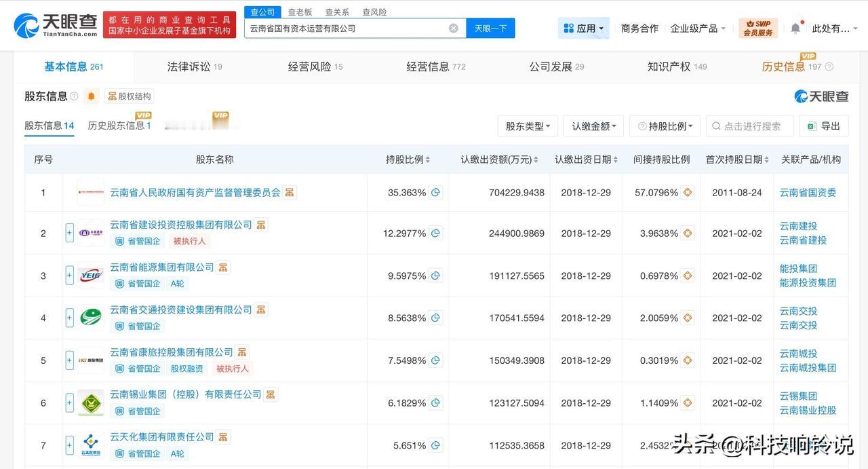Open the 商务合作 link

click(x=639, y=29)
